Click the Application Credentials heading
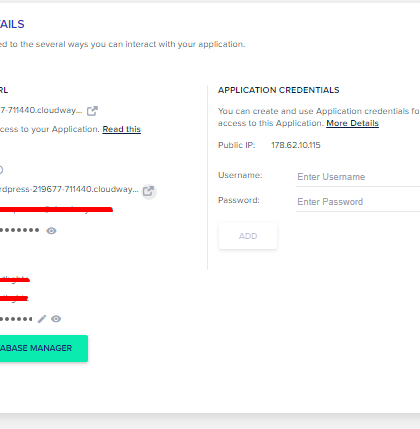The width and height of the screenshot is (420, 429). [279, 90]
